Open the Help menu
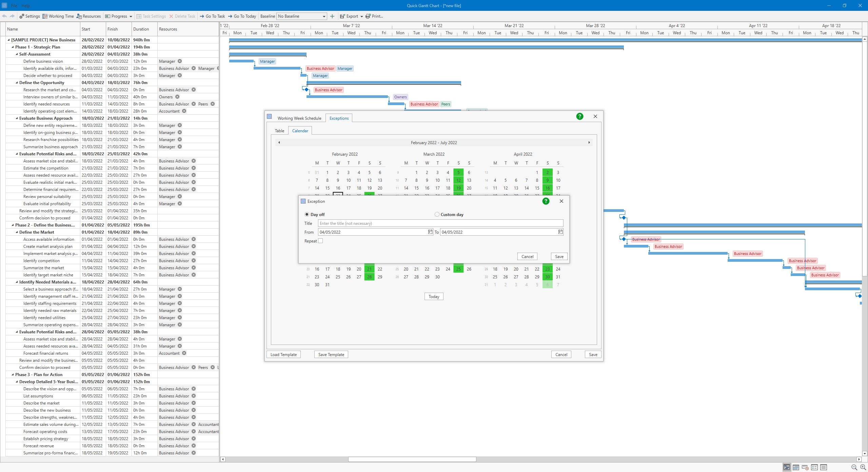Viewport: 868px width, 472px height. pyautogui.click(x=25, y=5)
